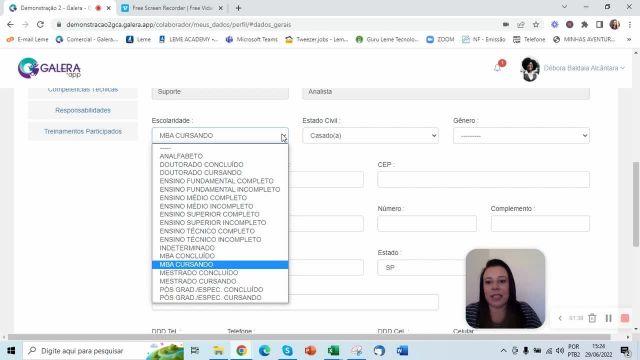
Task: Choose ENSINO MÉDIO INCOMPLETO
Action: coord(220,206)
